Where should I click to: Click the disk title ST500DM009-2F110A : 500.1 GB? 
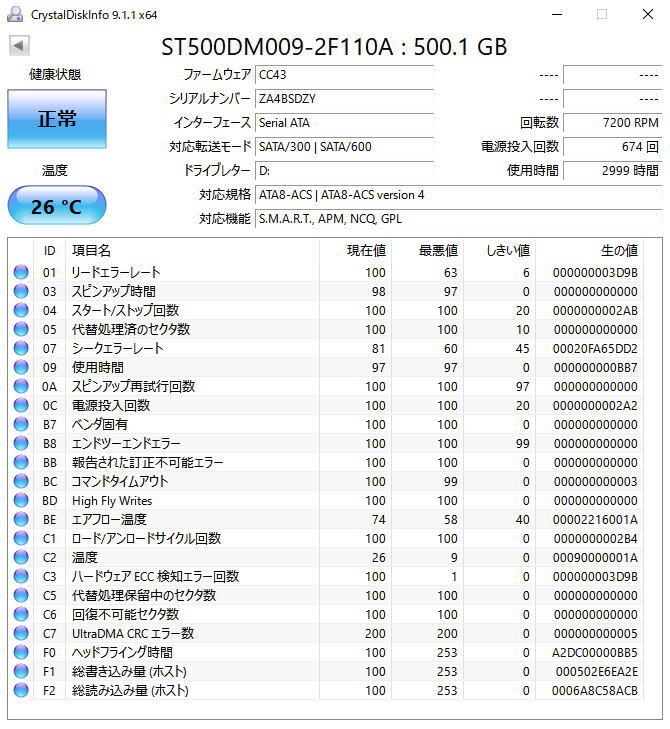pos(334,46)
